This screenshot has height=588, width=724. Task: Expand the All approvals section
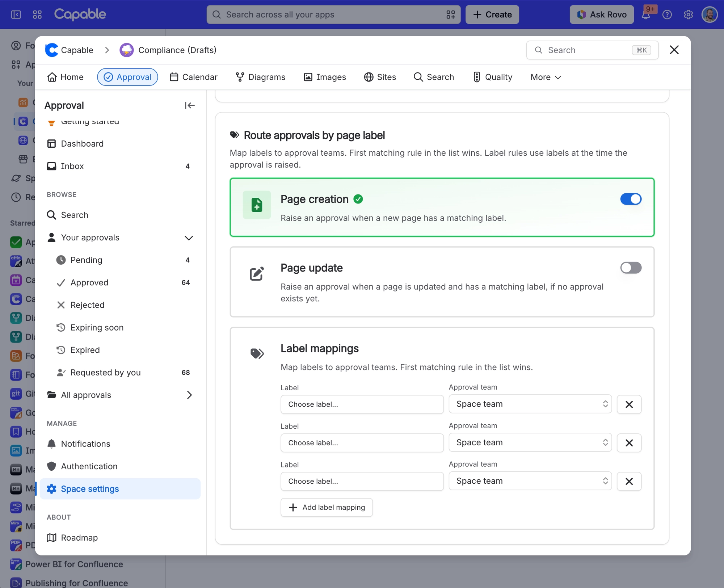[x=189, y=395]
